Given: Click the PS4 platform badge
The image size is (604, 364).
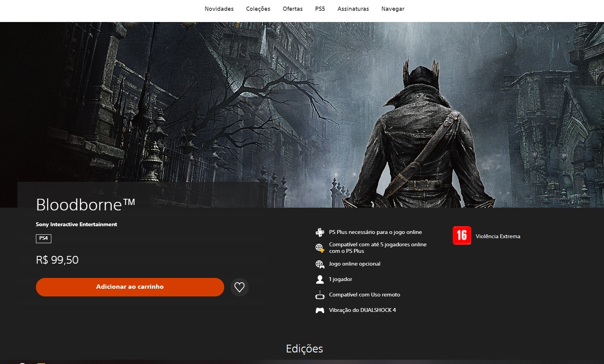Looking at the screenshot, I should pos(44,238).
